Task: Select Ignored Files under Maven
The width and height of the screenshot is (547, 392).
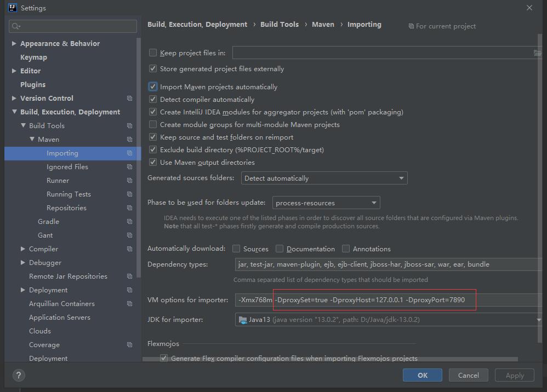Action: click(x=67, y=167)
